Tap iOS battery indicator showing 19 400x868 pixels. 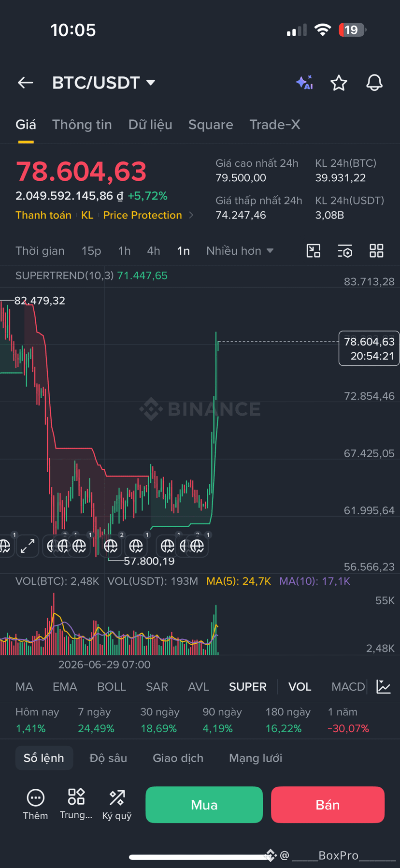point(353,30)
